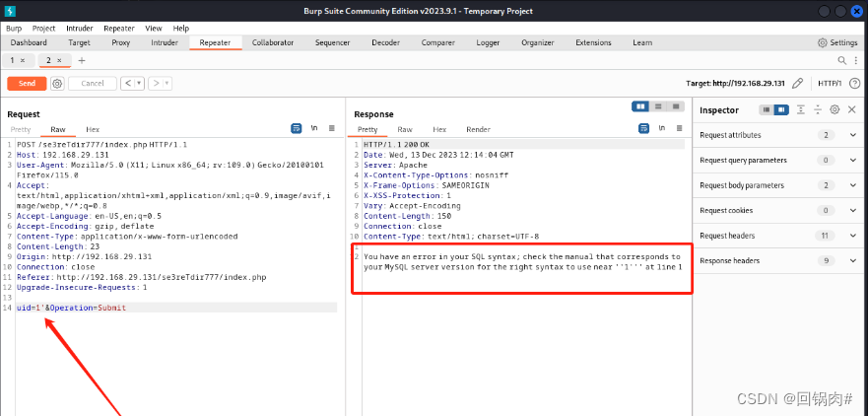Open the forward history dropdown arrow
Screen dimensions: 868x416
point(167,84)
